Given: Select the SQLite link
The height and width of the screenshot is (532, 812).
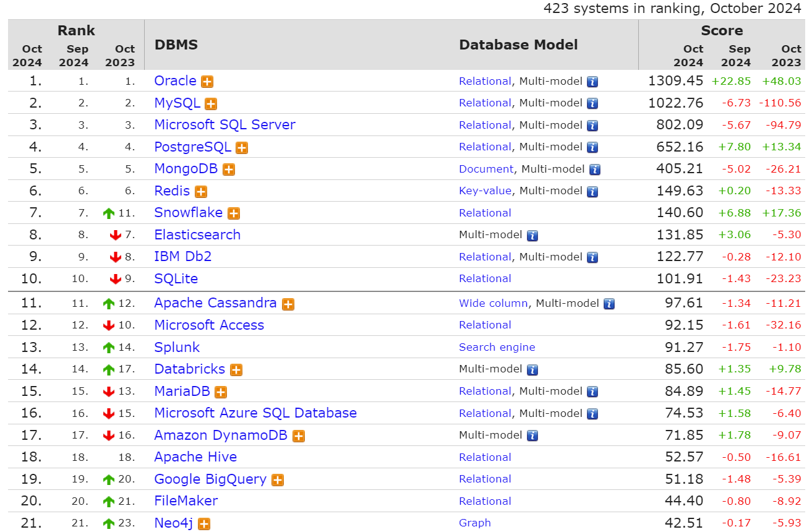Looking at the screenshot, I should click(176, 278).
